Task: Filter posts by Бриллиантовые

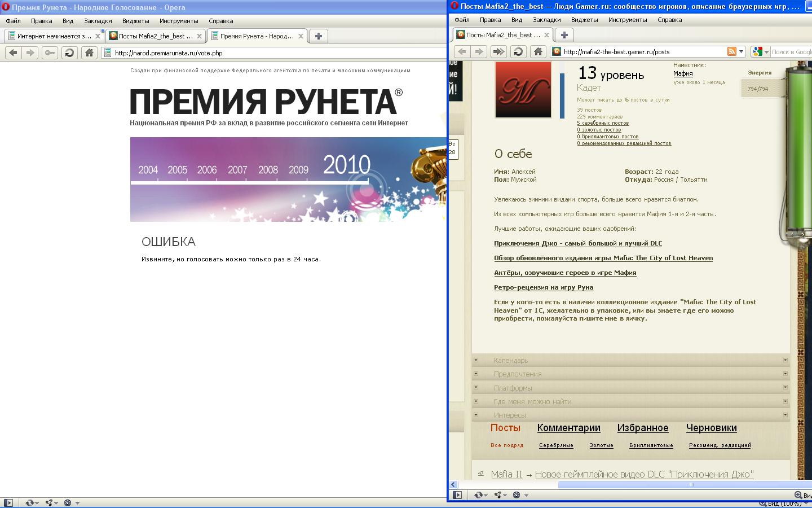Action: point(651,445)
